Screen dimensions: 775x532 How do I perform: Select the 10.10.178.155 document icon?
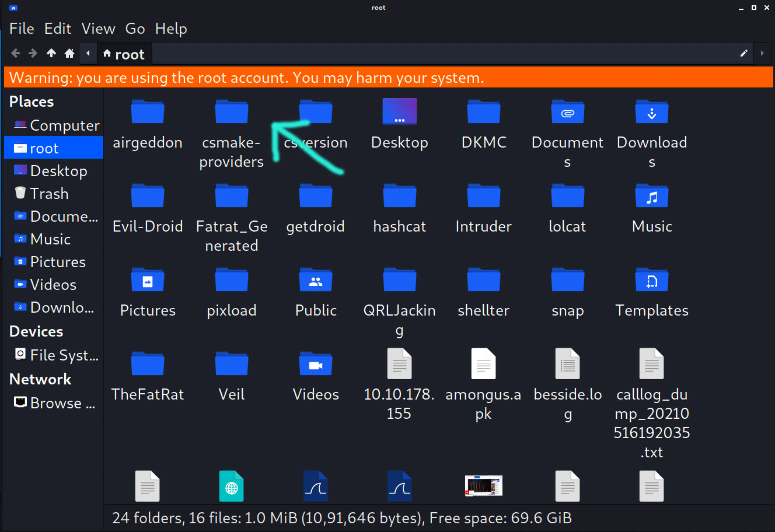coord(399,364)
